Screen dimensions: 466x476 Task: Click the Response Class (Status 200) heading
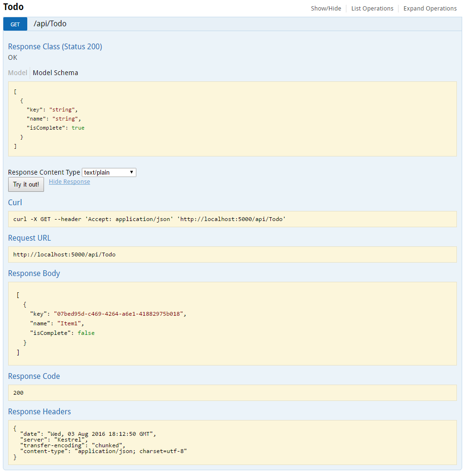pyautogui.click(x=55, y=46)
